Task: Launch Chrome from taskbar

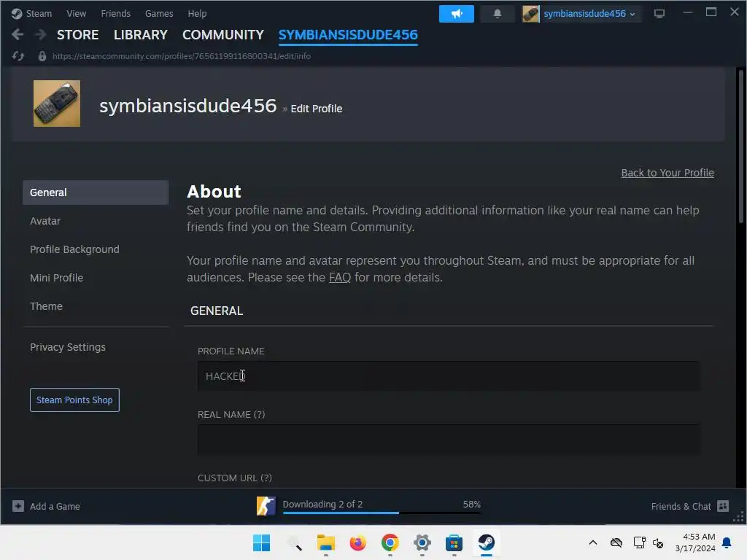Action: (390, 542)
